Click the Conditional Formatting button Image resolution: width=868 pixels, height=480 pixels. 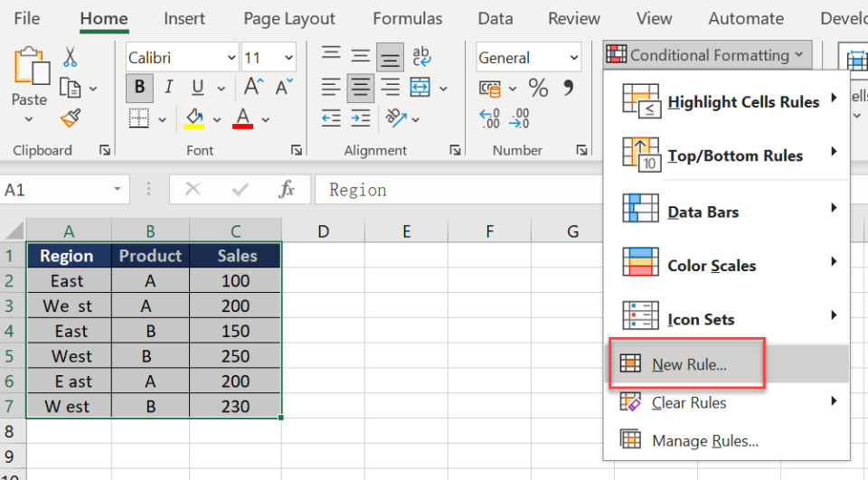point(706,55)
